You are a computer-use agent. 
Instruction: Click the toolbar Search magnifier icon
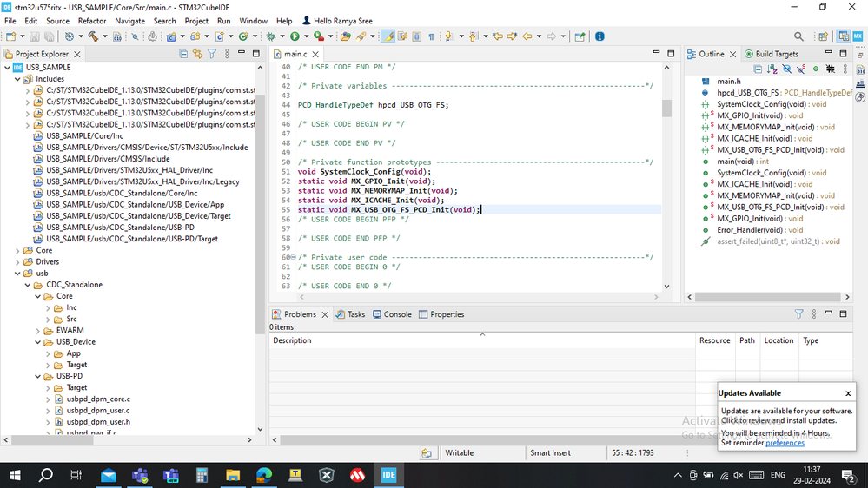coord(798,36)
